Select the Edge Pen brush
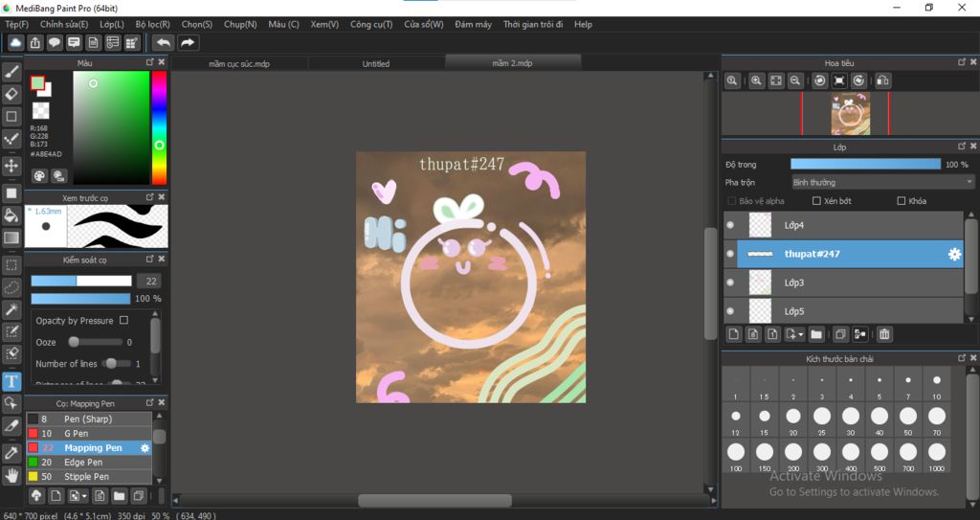Viewport: 980px width, 520px height. click(x=89, y=462)
